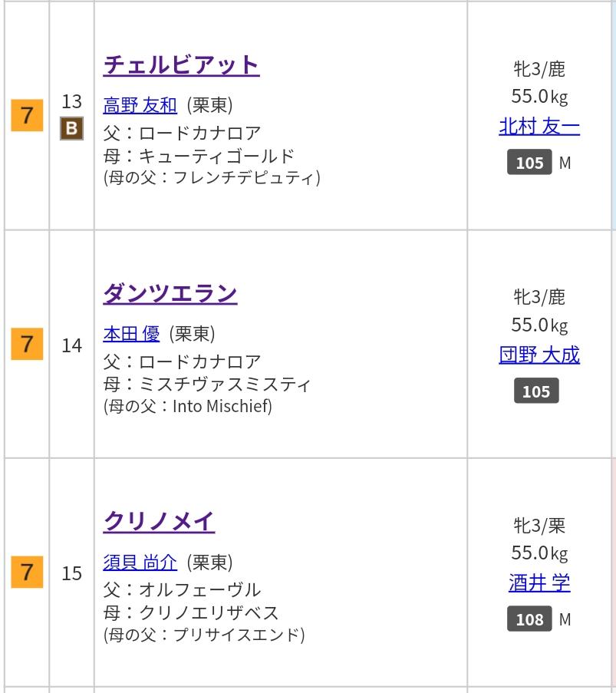Viewport: 616px width, 693px height.
Task: Open jockey 酒井 学 profile
Action: click(539, 582)
